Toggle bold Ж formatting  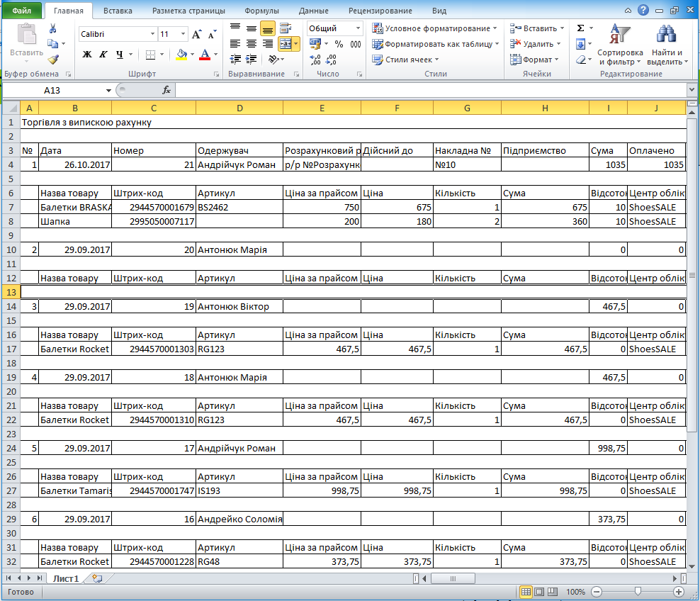pyautogui.click(x=87, y=55)
